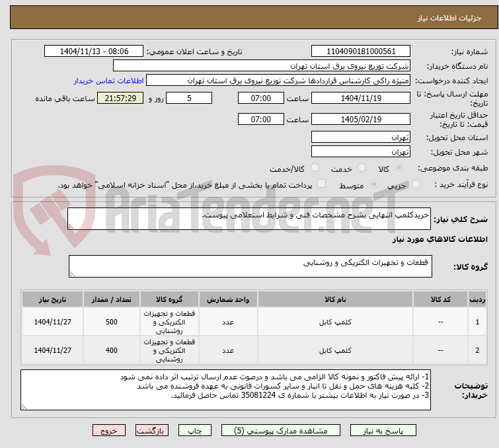Click the توضیحات خریدار notes text area
Image resolution: width=499 pixels, height=448 pixels.
[x=225, y=390]
